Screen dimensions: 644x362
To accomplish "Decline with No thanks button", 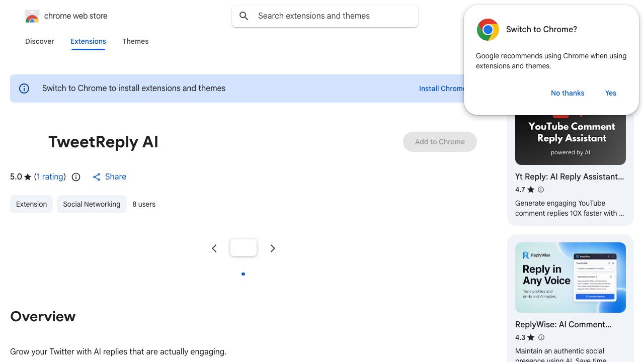I will 568,93.
